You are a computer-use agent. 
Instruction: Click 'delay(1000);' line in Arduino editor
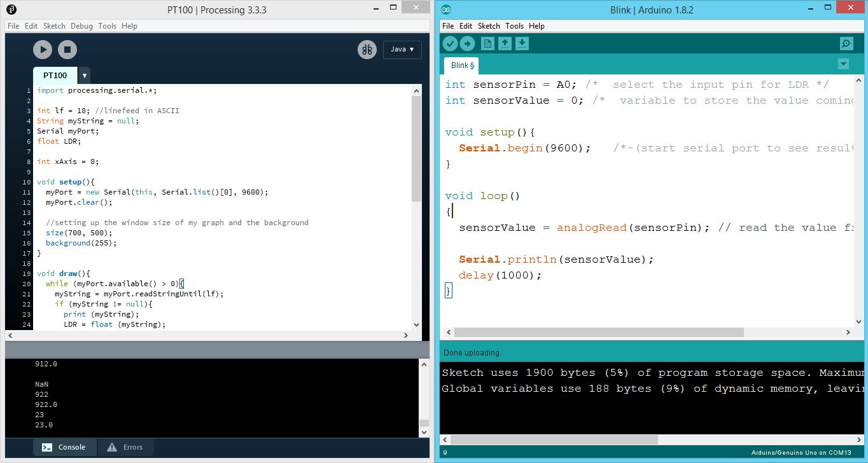[500, 275]
